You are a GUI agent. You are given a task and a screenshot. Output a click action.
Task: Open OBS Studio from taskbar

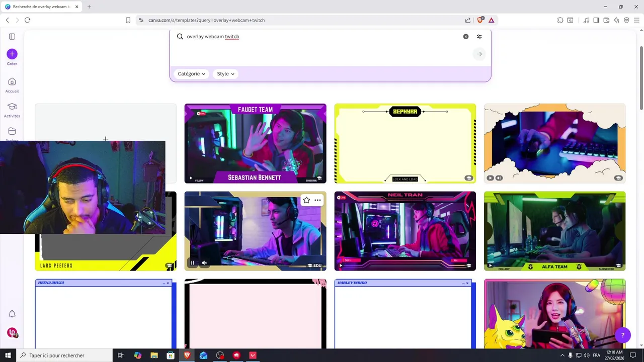coord(220,355)
